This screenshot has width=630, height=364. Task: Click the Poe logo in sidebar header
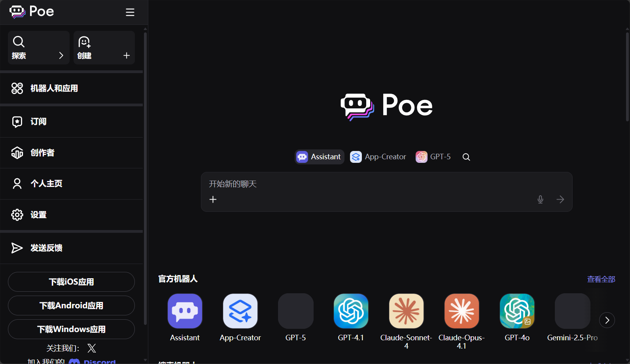pos(32,12)
